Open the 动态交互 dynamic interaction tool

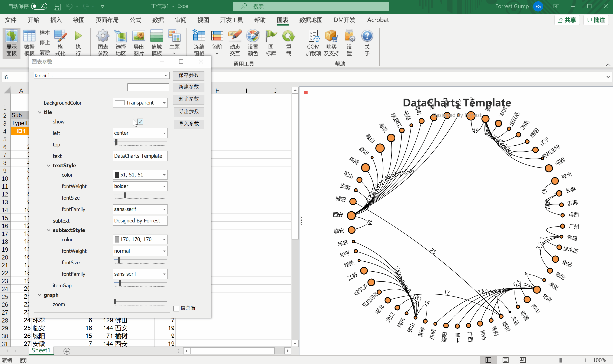tap(235, 42)
